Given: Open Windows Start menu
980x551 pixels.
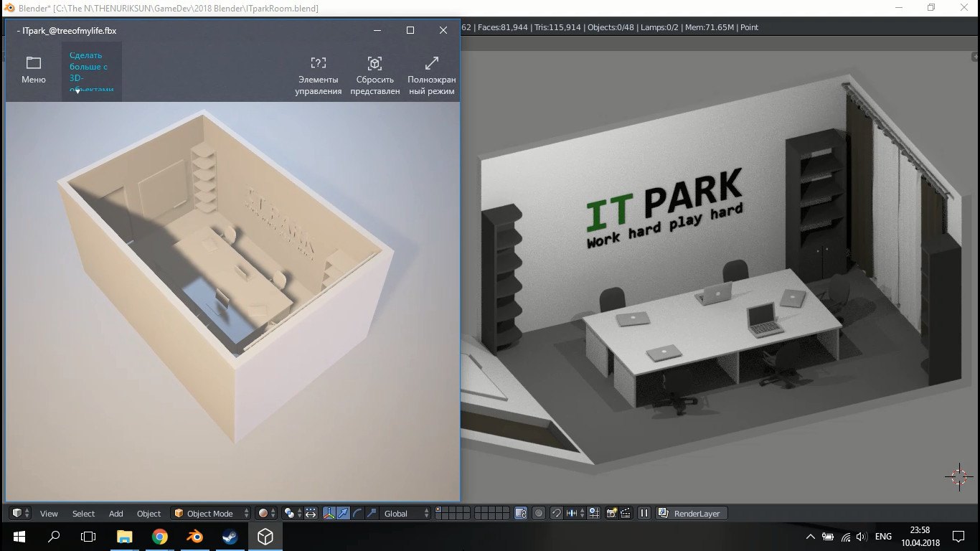Looking at the screenshot, I should (19, 536).
